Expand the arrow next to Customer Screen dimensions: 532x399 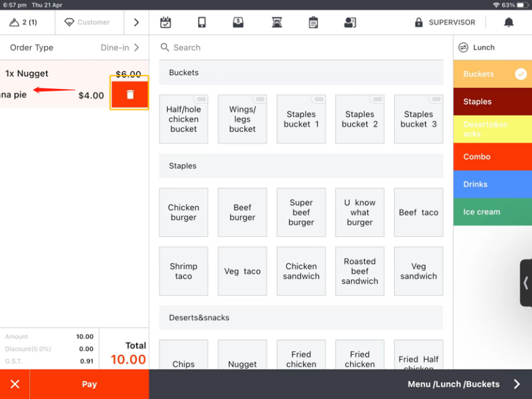[x=136, y=22]
